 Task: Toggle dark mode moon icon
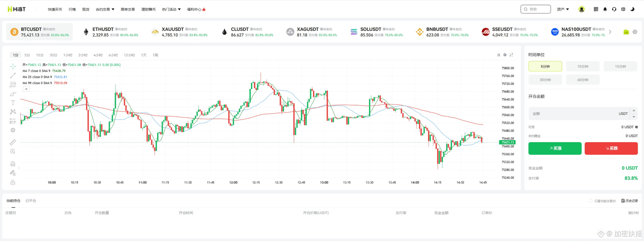(x=632, y=9)
